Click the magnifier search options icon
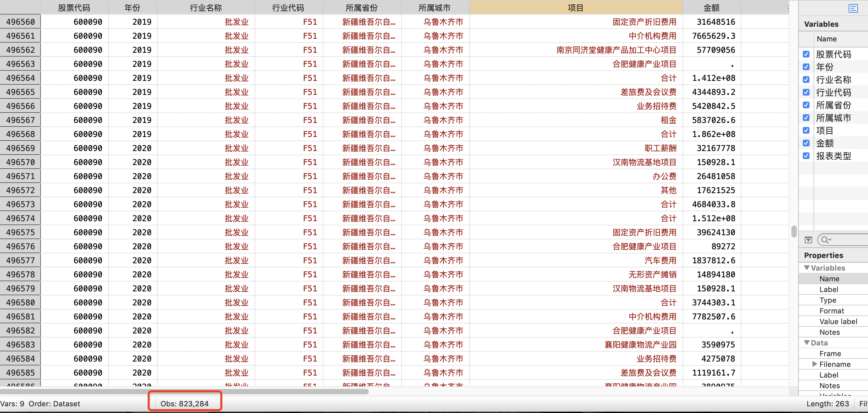The image size is (868, 413). pos(826,240)
